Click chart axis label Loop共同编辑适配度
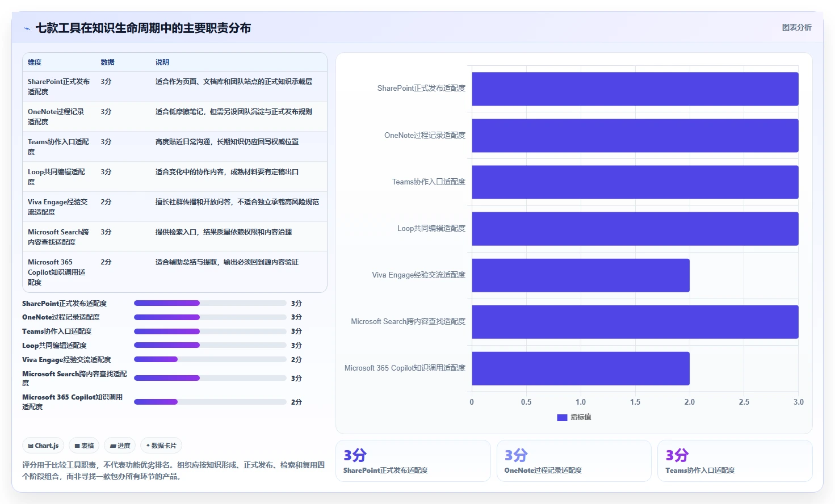Screen dimensions: 835x504 (431, 228)
